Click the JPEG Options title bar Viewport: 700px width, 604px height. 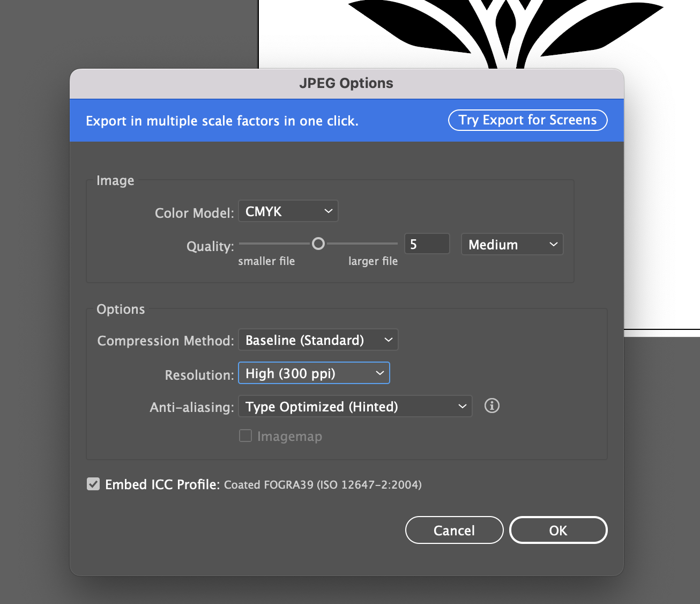(346, 84)
